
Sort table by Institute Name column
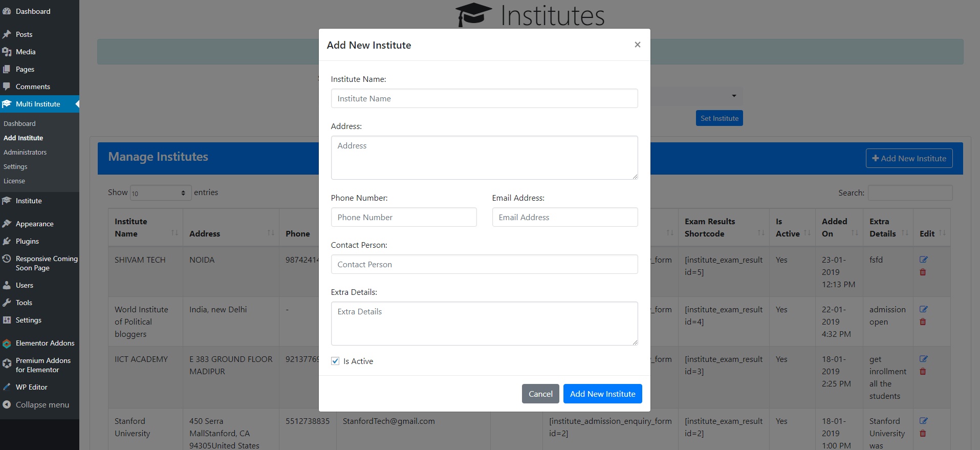(x=146, y=227)
